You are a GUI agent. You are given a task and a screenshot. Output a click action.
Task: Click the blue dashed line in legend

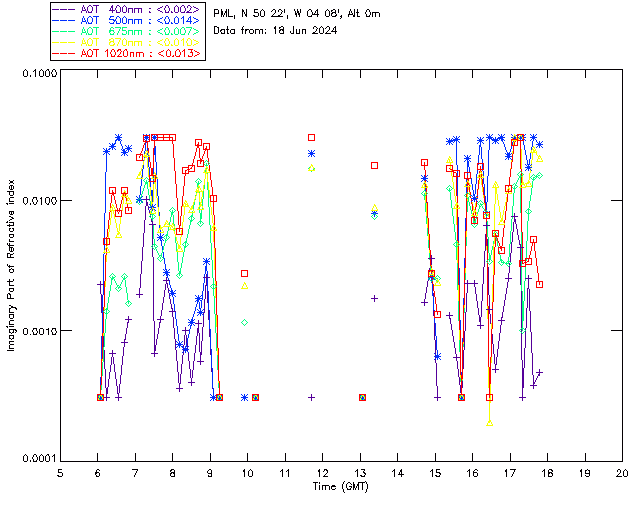tap(64, 20)
